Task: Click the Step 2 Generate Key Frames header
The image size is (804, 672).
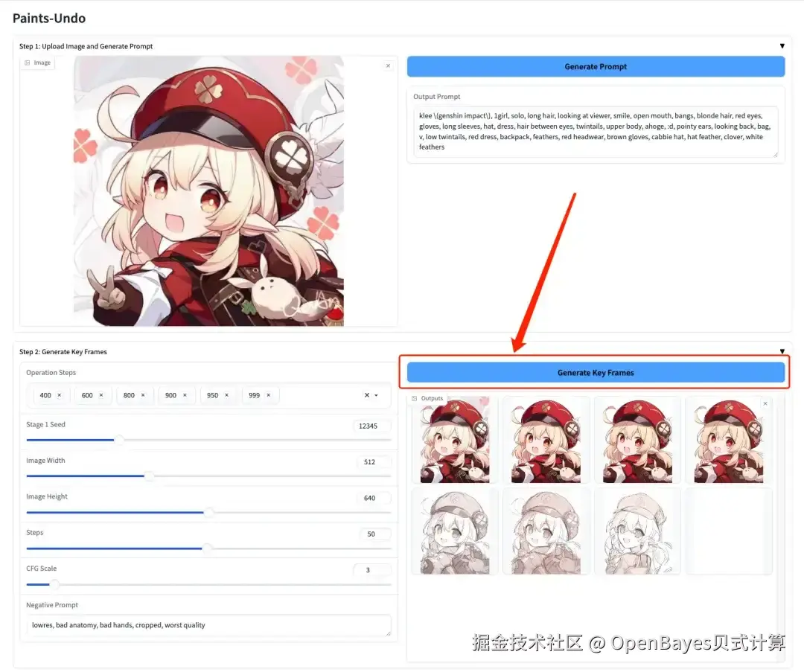Action: [x=63, y=352]
